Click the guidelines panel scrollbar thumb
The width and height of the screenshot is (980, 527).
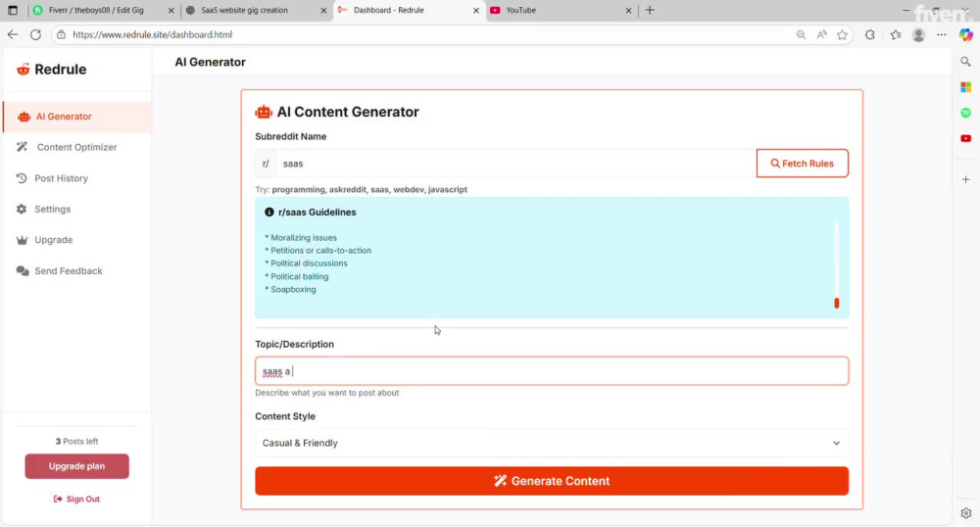(837, 303)
